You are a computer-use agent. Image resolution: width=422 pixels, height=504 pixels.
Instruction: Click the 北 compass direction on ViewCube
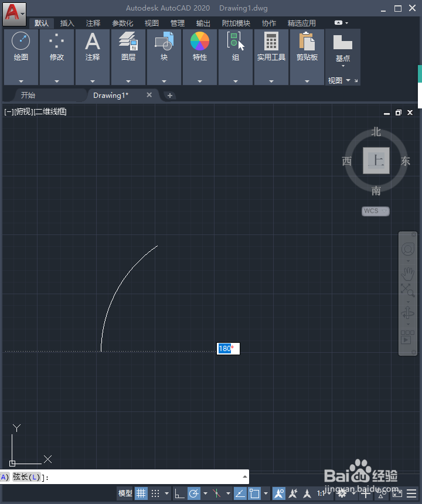[376, 132]
